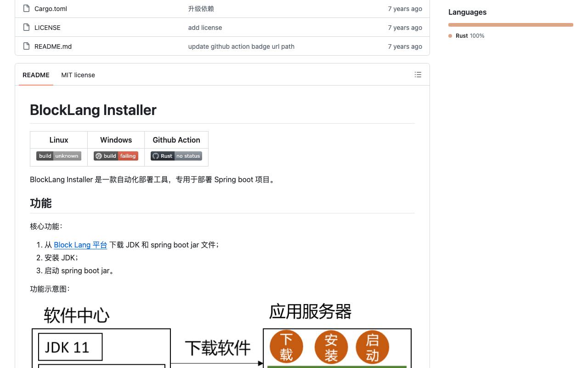This screenshot has width=588, height=368.
Task: Click the README.md 7 years ago timestamp
Action: click(405, 46)
